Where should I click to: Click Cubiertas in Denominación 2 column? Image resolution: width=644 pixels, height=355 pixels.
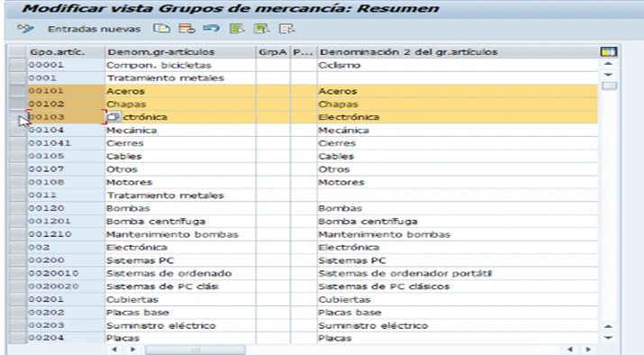click(x=458, y=299)
